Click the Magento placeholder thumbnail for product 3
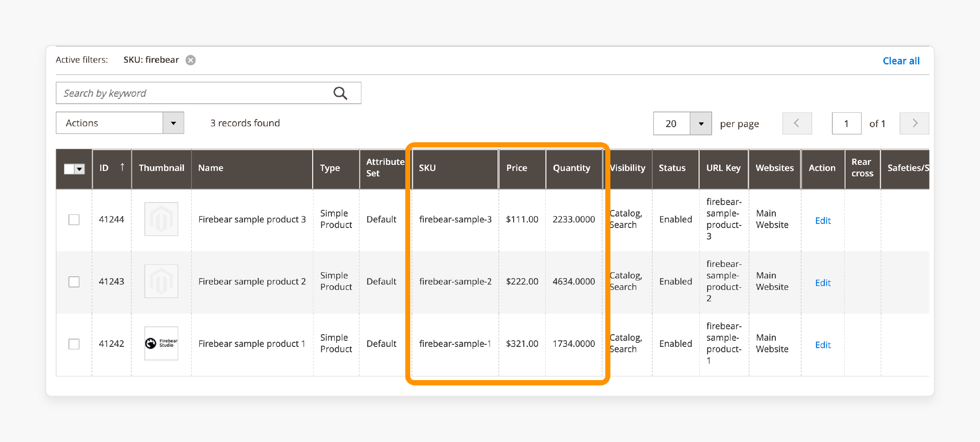 click(x=161, y=219)
